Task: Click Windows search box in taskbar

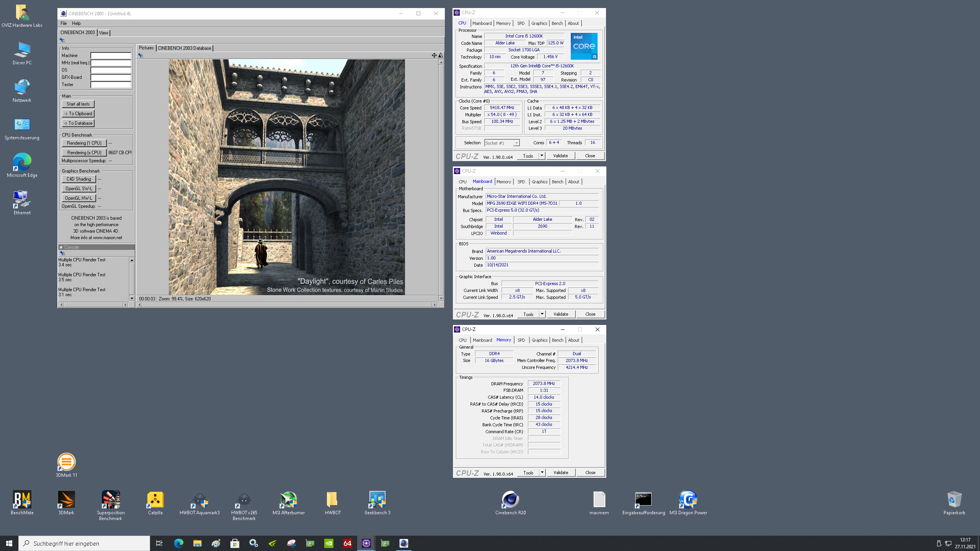Action: (84, 543)
